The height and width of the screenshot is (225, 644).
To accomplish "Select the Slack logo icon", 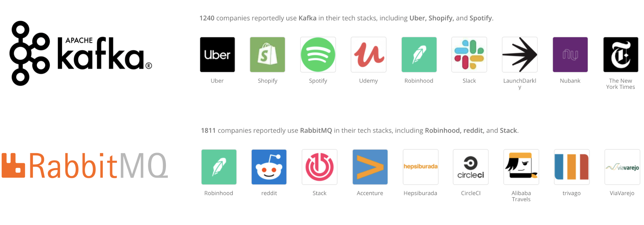I will [469, 54].
